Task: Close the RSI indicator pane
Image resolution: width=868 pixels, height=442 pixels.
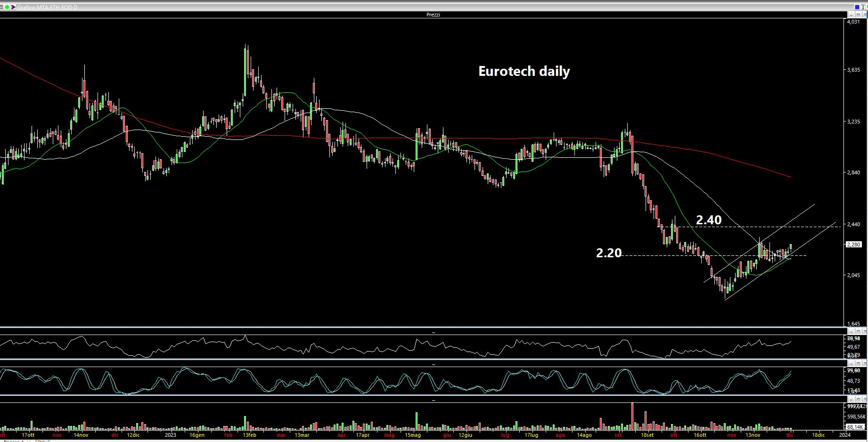Action: [x=865, y=332]
